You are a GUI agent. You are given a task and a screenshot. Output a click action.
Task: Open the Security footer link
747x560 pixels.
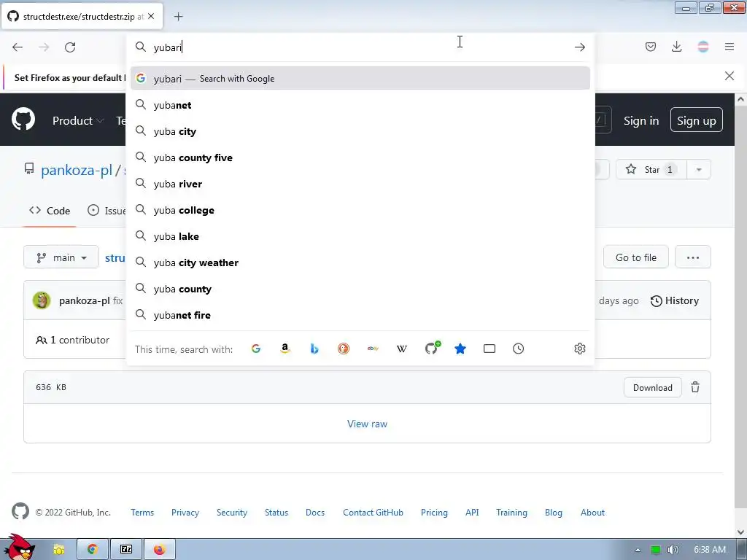(232, 513)
